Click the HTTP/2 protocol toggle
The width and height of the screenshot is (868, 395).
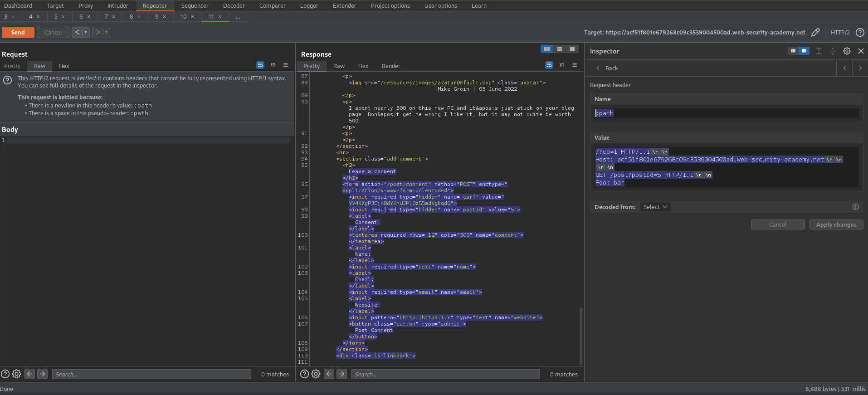coord(840,32)
